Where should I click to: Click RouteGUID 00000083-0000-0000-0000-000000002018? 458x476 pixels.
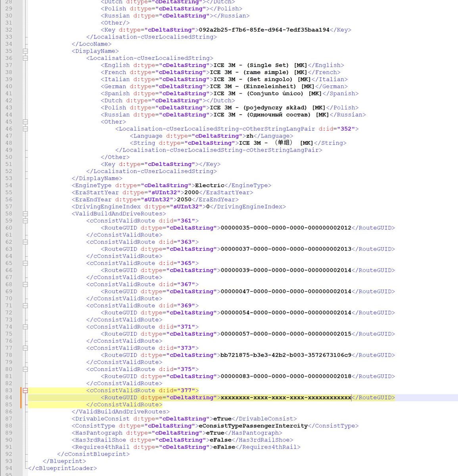286,376
